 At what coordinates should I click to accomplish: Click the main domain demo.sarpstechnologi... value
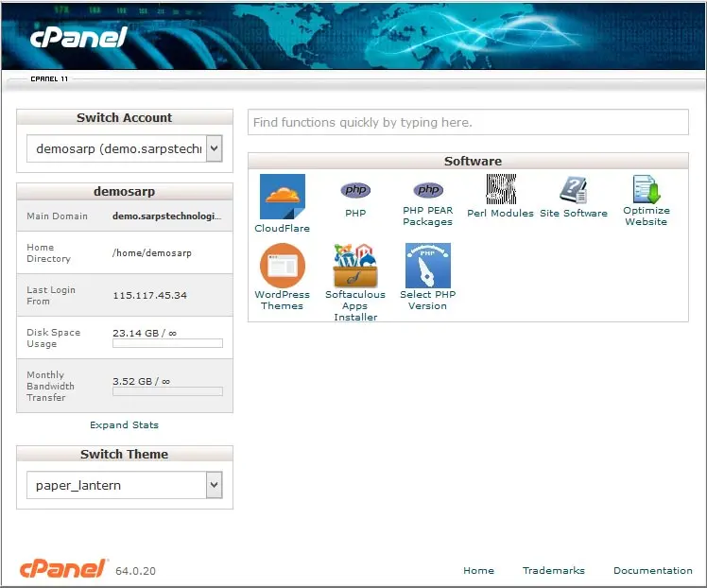pos(167,216)
